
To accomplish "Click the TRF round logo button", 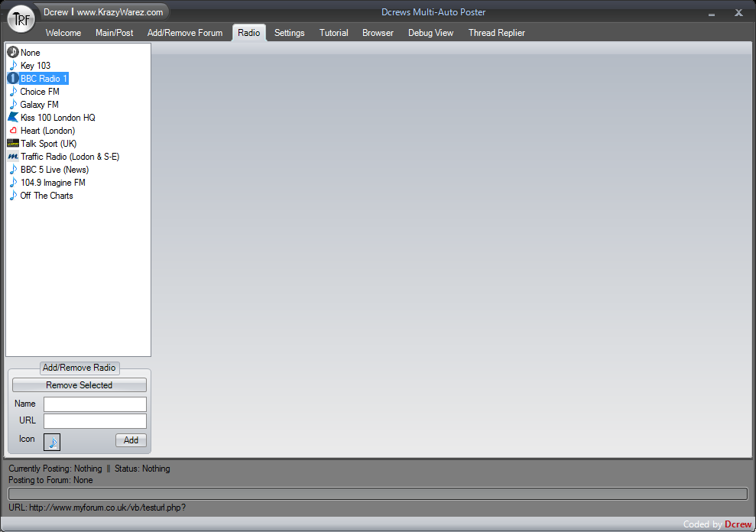I will (x=21, y=19).
